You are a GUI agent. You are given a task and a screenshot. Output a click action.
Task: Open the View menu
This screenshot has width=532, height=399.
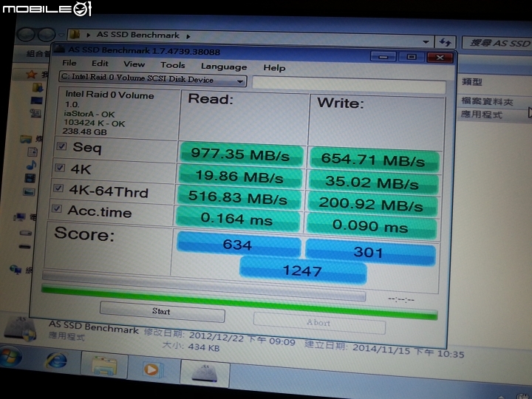coord(134,64)
